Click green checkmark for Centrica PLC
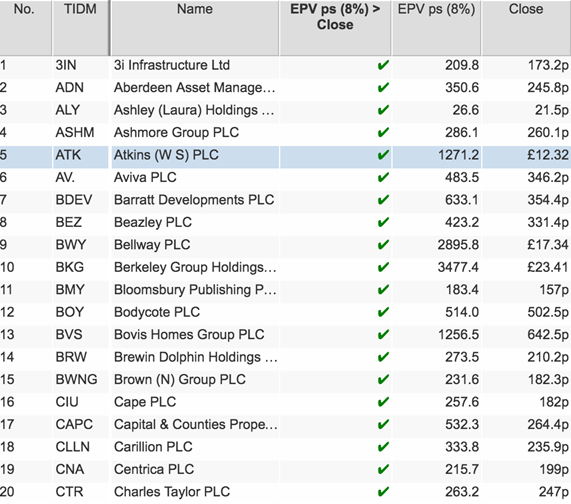 (383, 469)
